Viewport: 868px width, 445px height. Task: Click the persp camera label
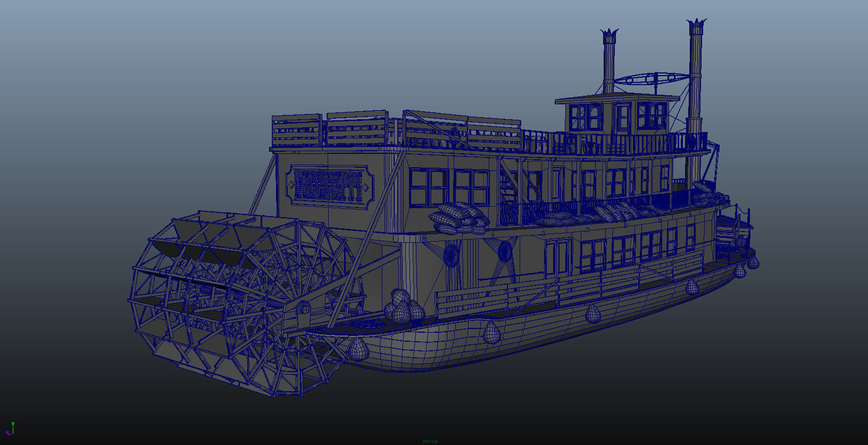point(430,441)
